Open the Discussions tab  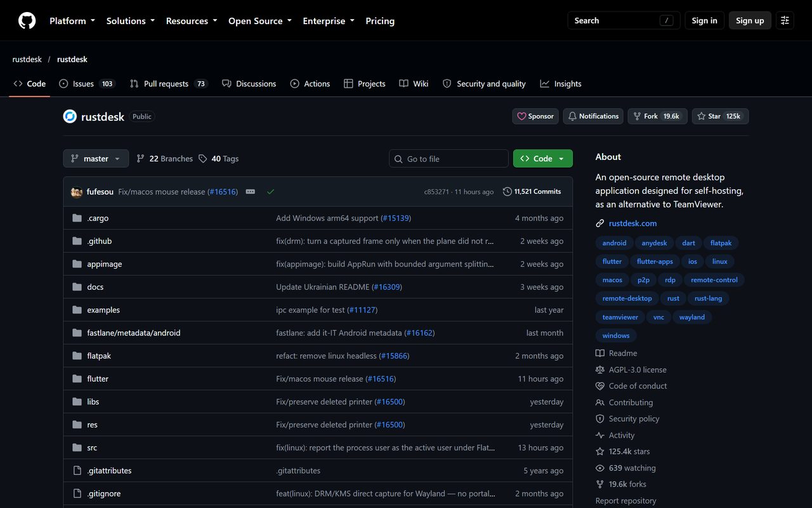249,84
